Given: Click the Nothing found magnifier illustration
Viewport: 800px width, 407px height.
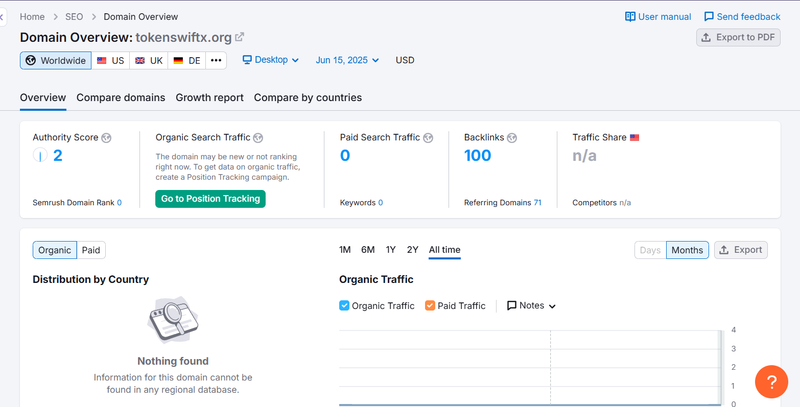Looking at the screenshot, I should [173, 320].
